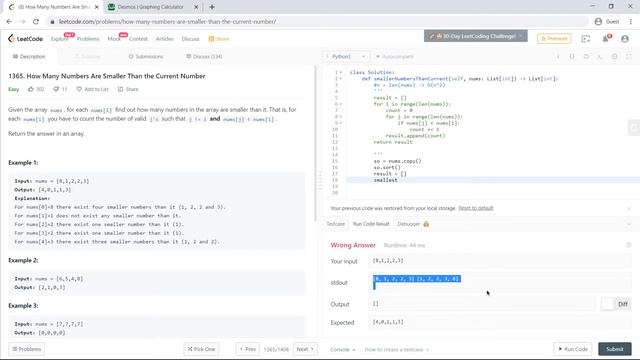Click the browser address bar
This screenshot has width=640, height=360.
pyautogui.click(x=318, y=22)
